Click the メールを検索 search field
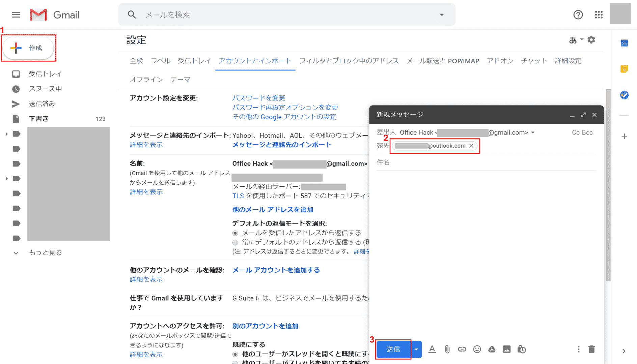The image size is (637, 364). click(287, 15)
